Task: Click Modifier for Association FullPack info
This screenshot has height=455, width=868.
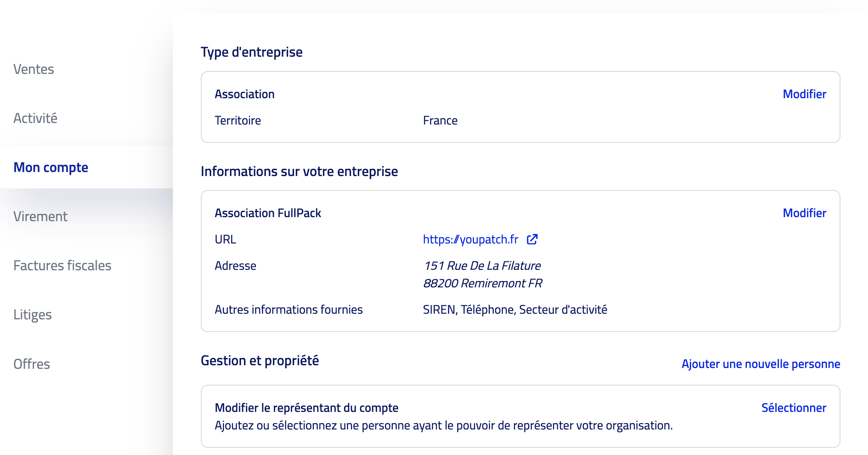Action: 804,213
